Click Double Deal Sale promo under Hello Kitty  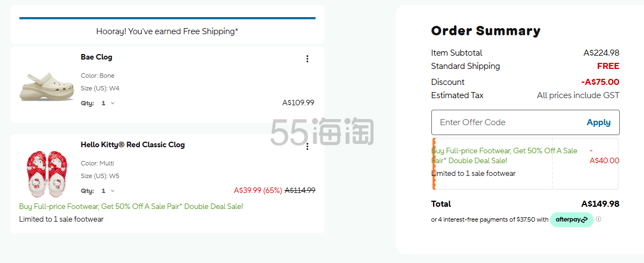coord(131,206)
